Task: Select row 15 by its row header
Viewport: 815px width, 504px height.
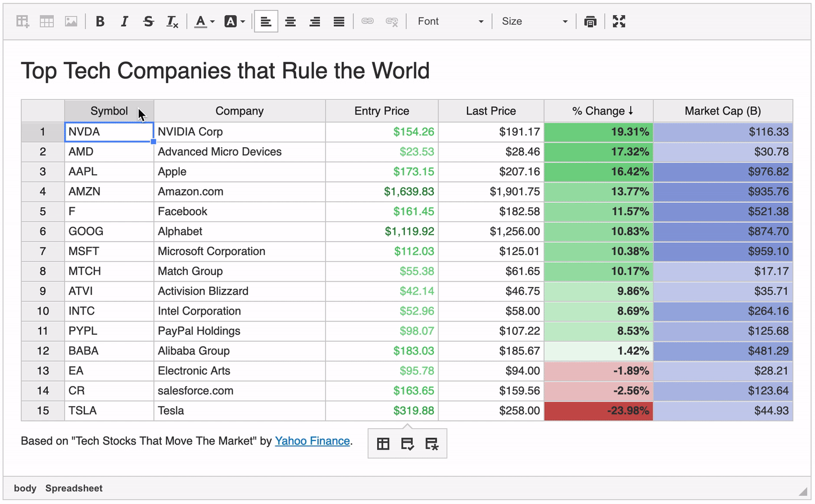Action: click(43, 411)
